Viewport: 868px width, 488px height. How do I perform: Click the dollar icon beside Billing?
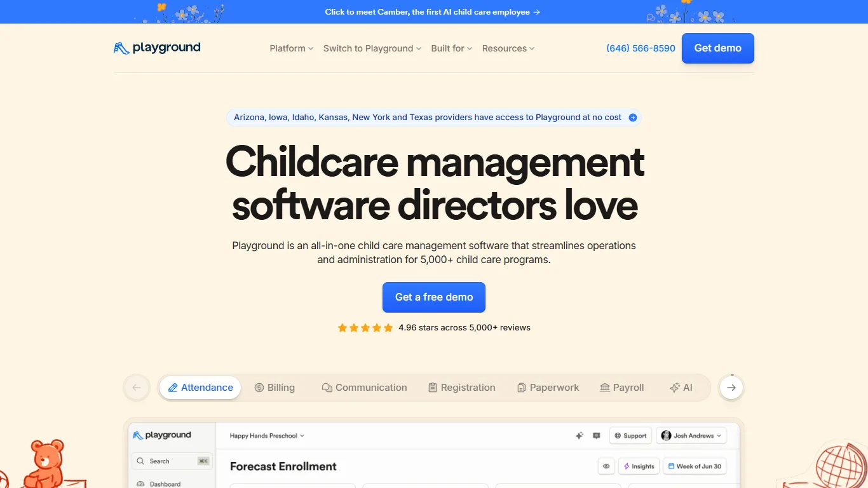pyautogui.click(x=259, y=388)
